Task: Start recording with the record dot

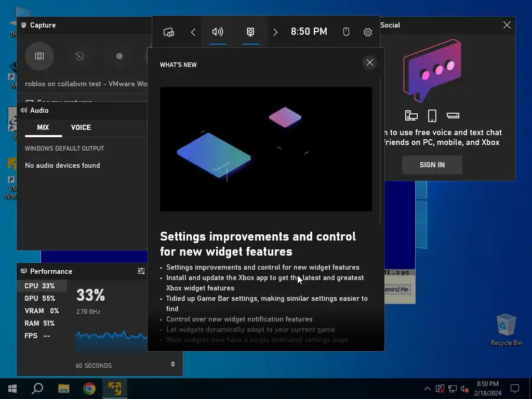Action: click(119, 56)
